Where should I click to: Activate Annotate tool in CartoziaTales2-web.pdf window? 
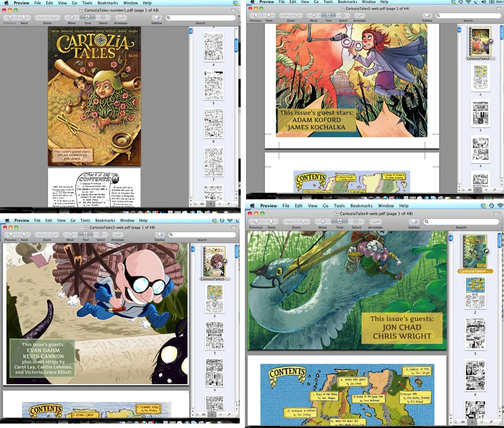click(x=359, y=15)
